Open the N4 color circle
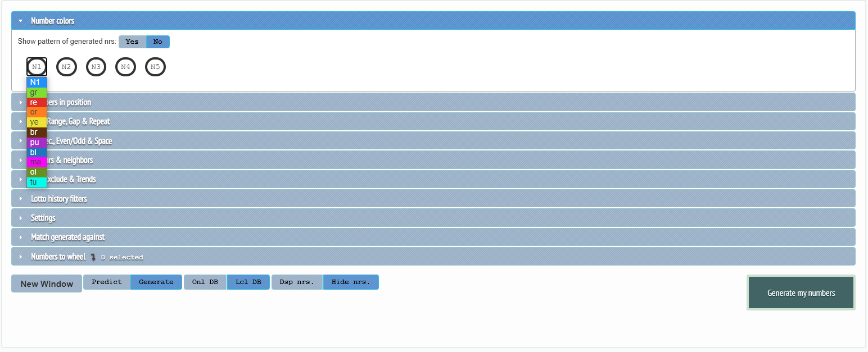This screenshot has height=352, width=868. tap(125, 67)
